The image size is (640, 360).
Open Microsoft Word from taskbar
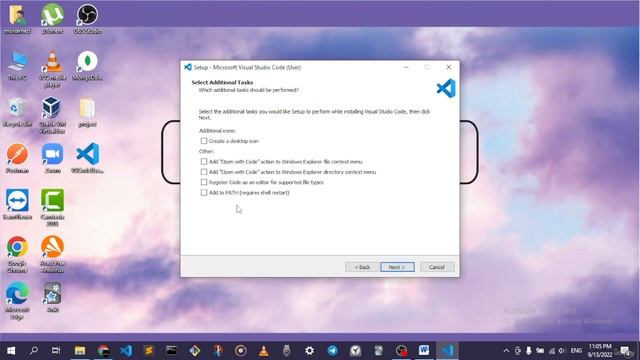coord(424,351)
